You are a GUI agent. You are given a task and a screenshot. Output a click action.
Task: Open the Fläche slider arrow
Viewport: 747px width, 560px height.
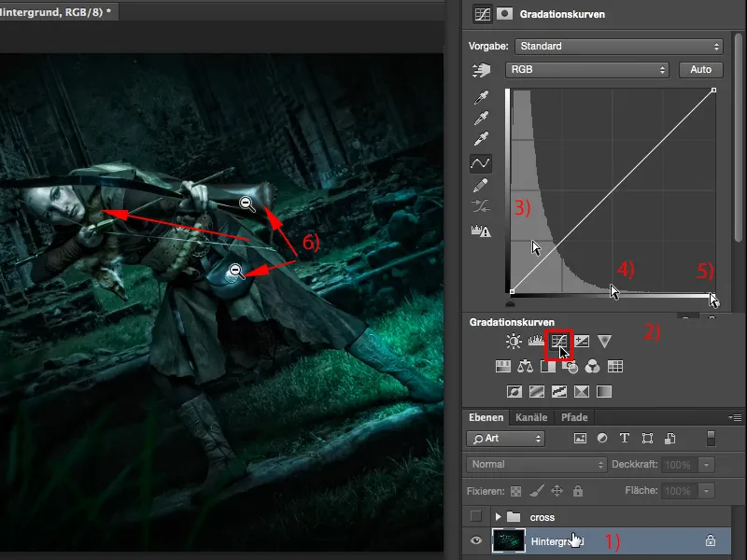707,491
